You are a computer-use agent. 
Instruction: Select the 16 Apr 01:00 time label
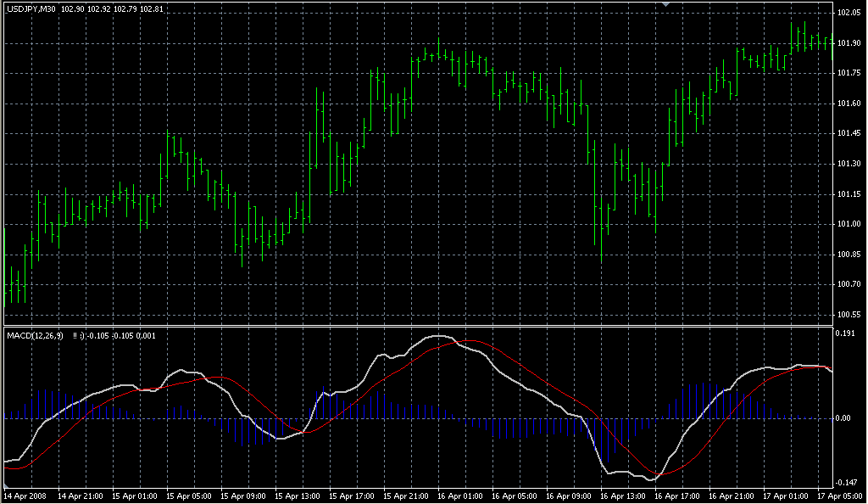(x=461, y=496)
